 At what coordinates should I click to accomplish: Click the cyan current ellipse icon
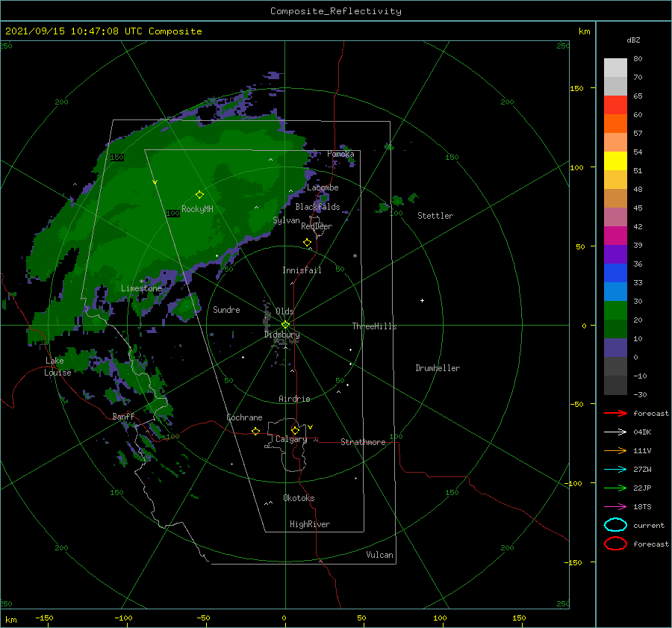(615, 525)
